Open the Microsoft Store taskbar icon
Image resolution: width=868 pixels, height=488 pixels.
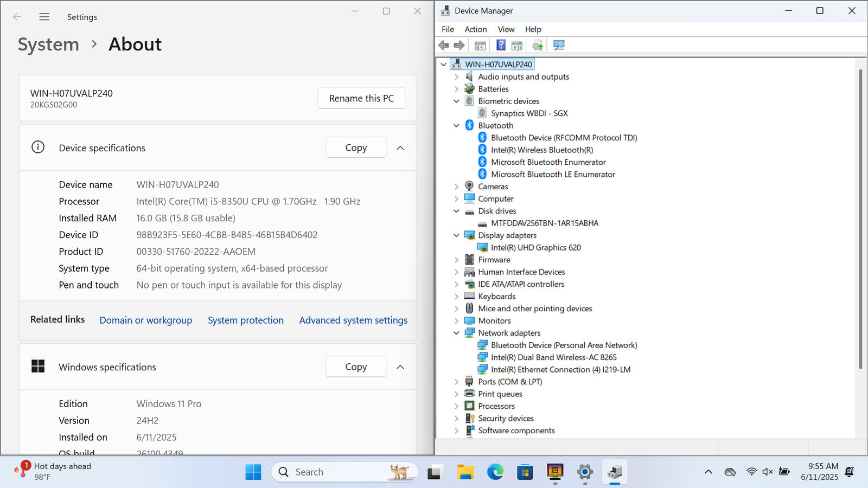525,472
